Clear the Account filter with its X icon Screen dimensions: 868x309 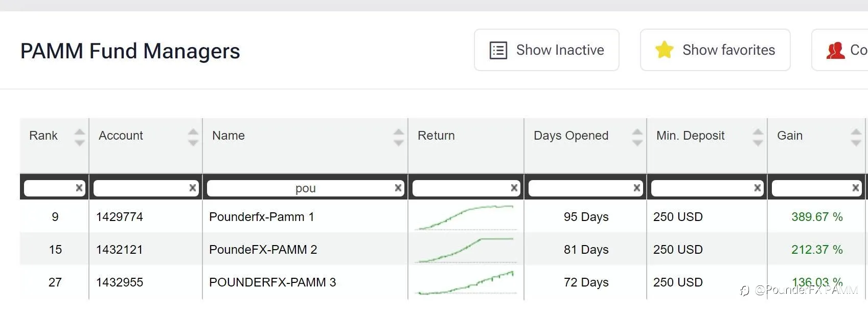pyautogui.click(x=193, y=188)
